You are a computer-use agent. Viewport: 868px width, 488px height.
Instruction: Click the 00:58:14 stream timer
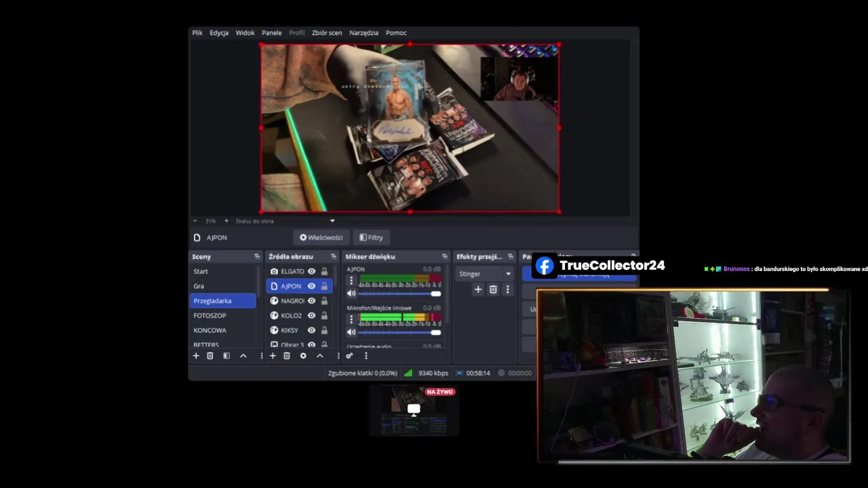[x=478, y=373]
